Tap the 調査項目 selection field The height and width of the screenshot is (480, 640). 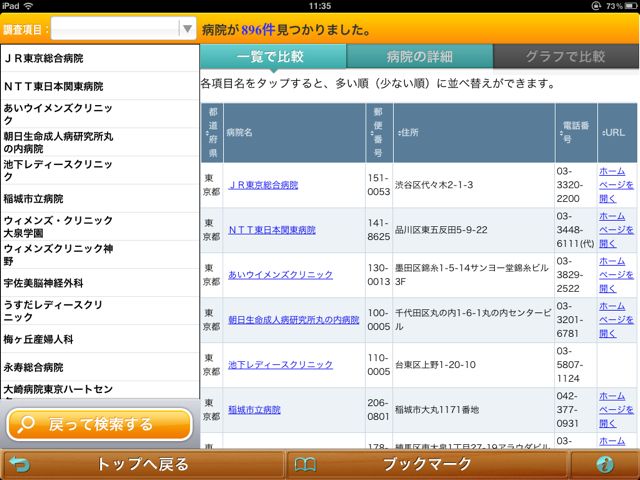click(123, 29)
